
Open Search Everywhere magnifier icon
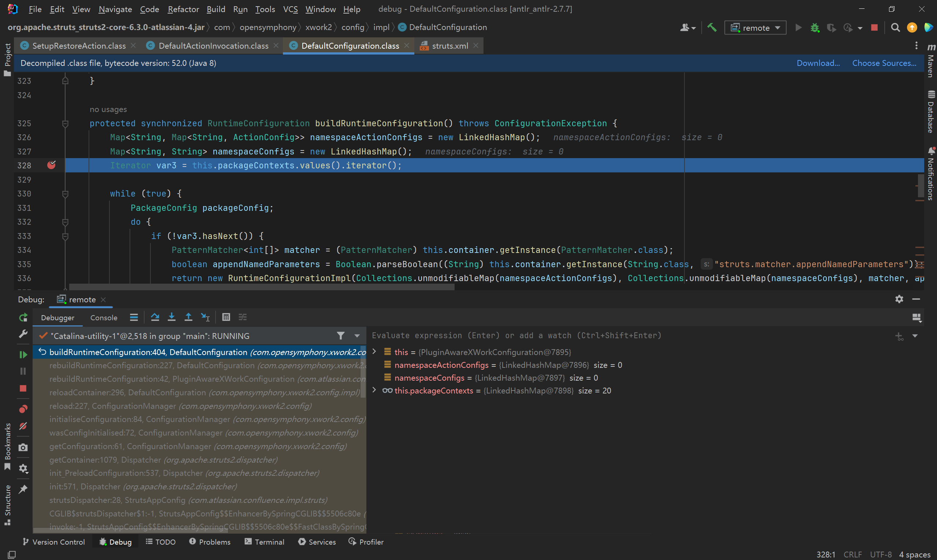(x=895, y=27)
